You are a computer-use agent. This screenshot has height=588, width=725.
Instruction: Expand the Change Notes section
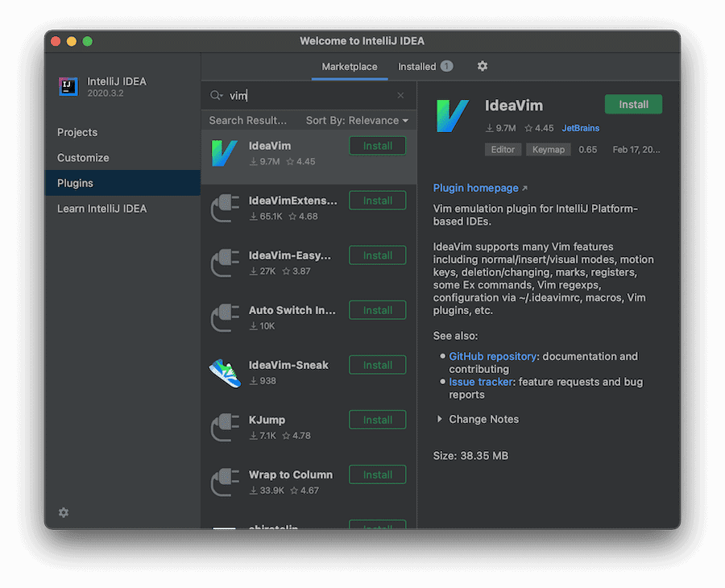[x=483, y=419]
